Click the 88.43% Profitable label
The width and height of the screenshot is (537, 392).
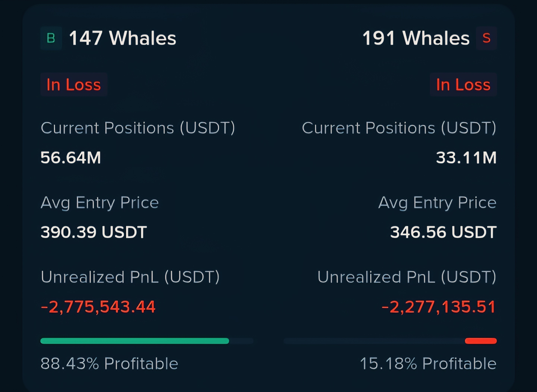coord(109,363)
